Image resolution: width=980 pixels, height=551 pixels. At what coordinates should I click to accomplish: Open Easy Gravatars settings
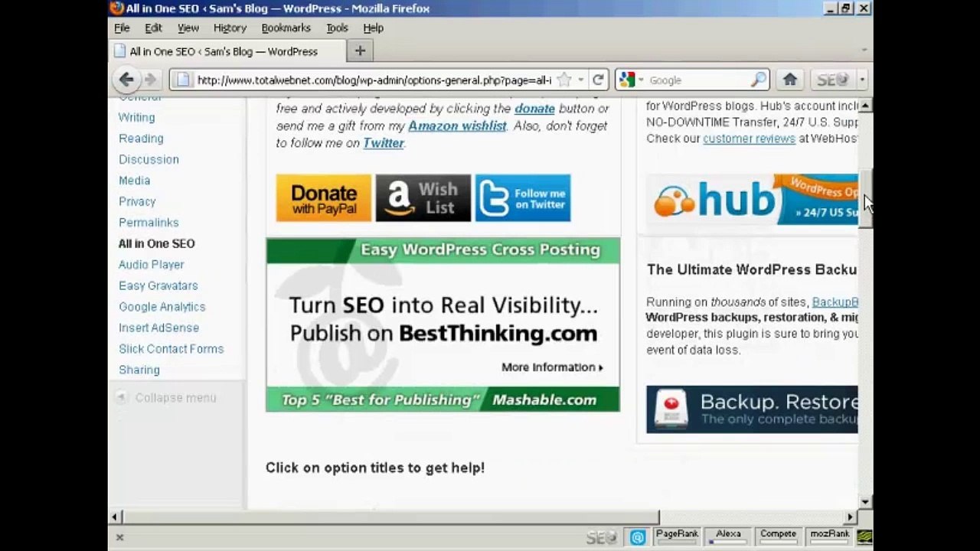(x=158, y=285)
